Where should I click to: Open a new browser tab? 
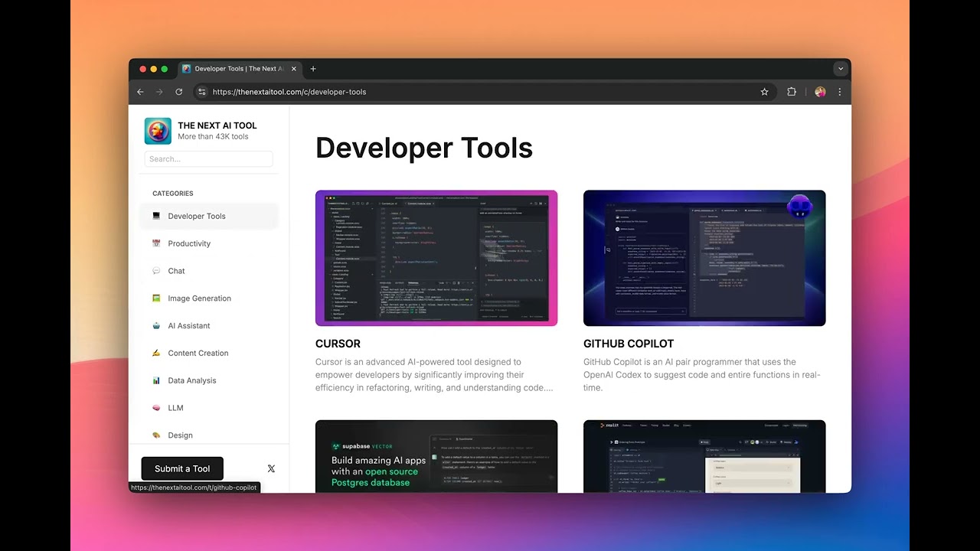312,69
